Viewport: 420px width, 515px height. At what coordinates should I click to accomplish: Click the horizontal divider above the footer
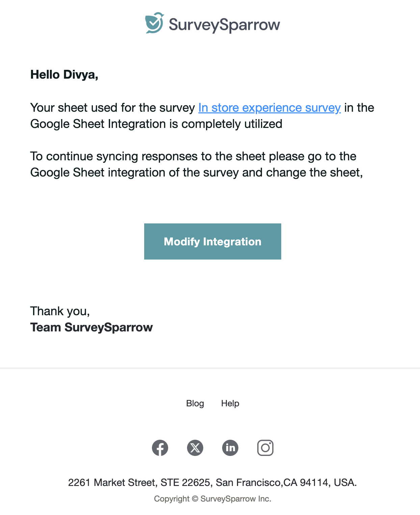point(210,368)
